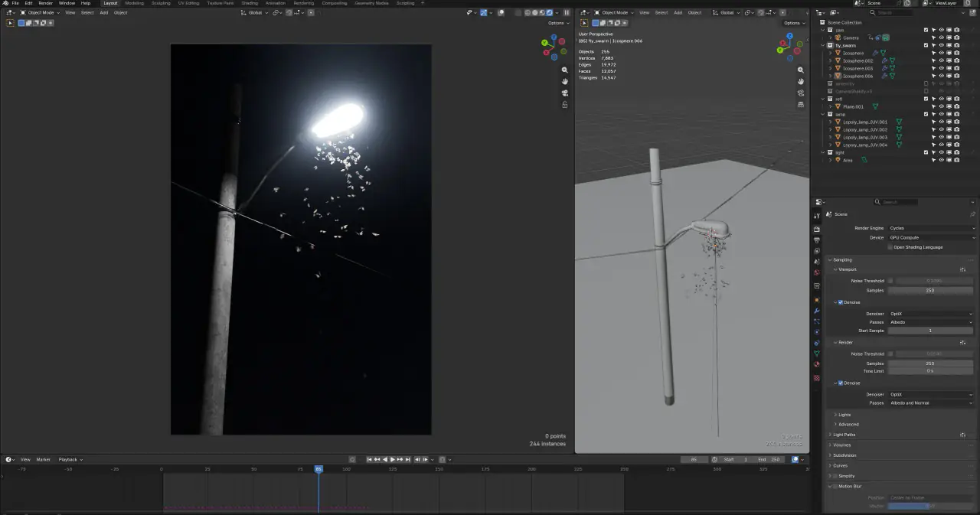This screenshot has height=515, width=980.
Task: Switch to the Shading workspace tab
Action: tap(250, 3)
